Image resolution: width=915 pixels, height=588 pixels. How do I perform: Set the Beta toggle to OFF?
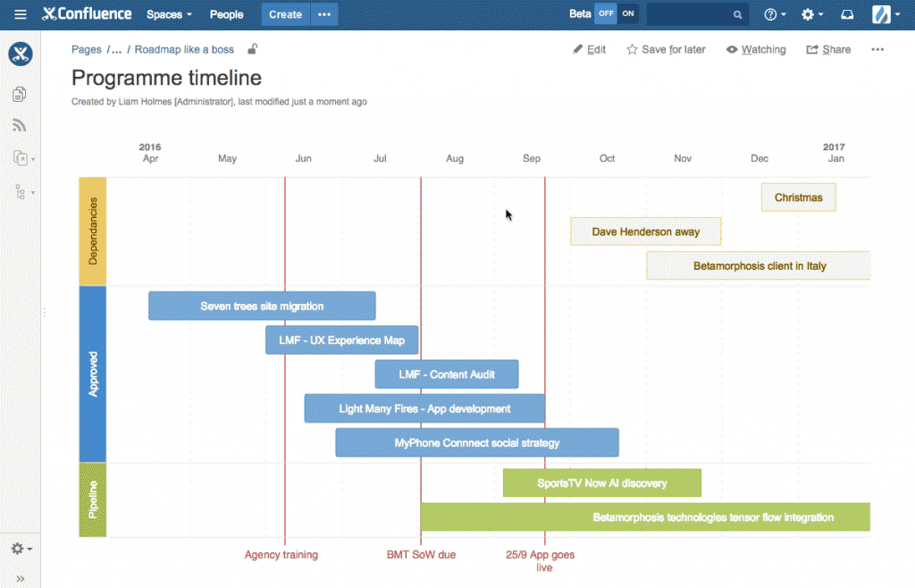605,14
